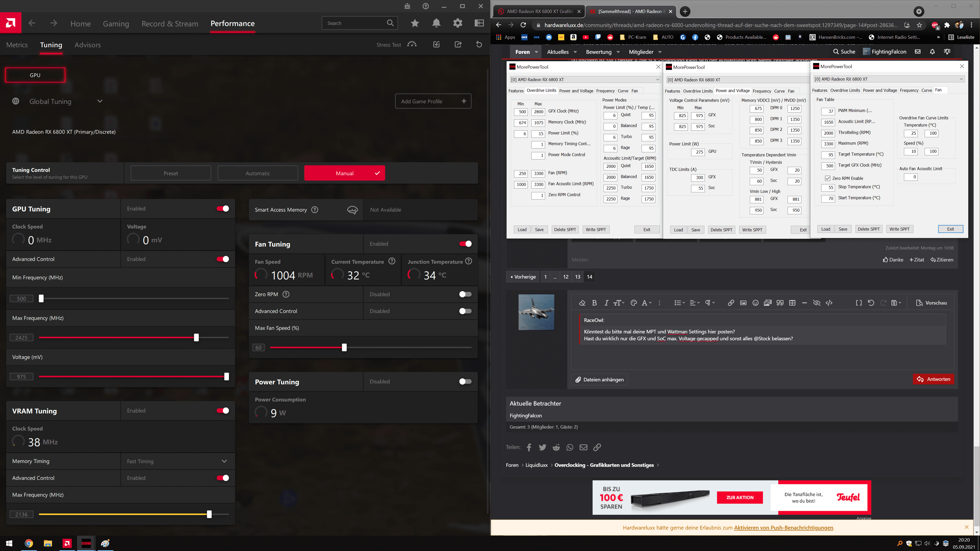Viewport: 980px width, 551px height.
Task: Open the Memory Timing Fast Timing dropdown
Action: click(224, 461)
